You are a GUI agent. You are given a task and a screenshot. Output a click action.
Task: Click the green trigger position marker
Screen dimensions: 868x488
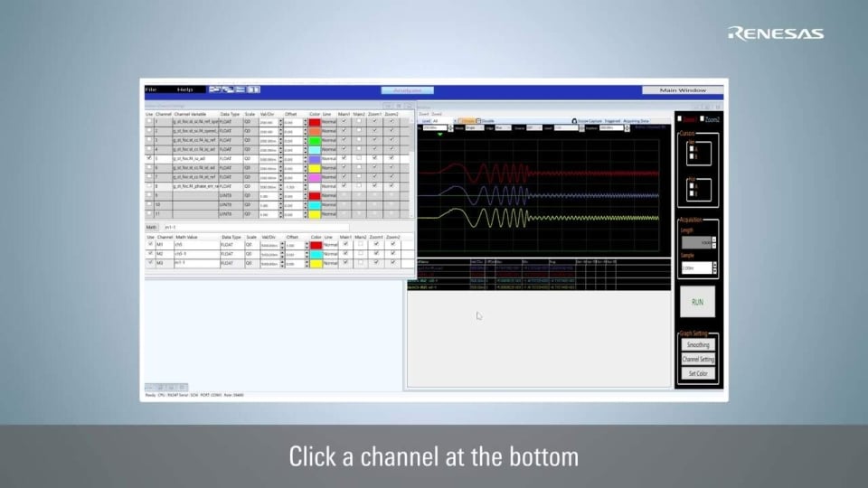pyautogui.click(x=440, y=135)
